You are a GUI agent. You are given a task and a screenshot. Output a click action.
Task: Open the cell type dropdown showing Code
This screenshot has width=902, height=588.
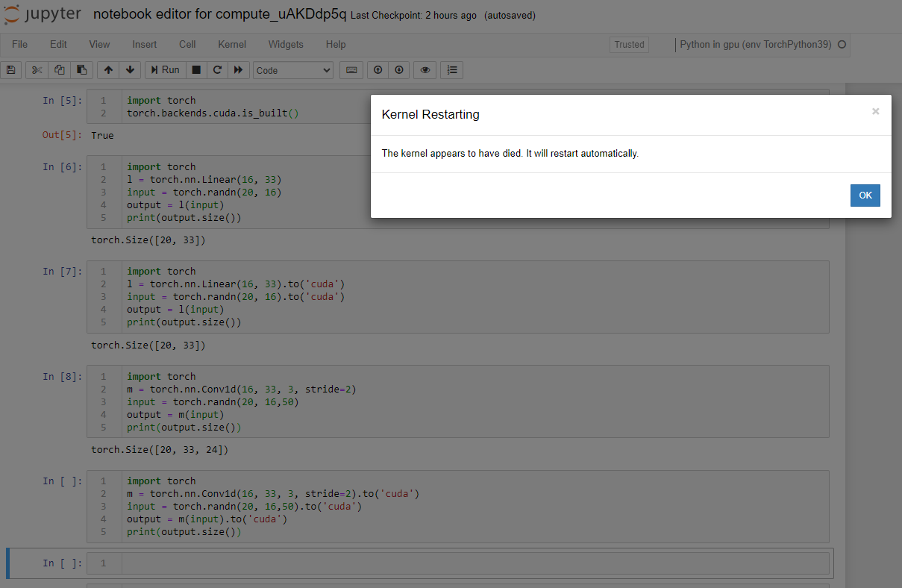click(293, 70)
